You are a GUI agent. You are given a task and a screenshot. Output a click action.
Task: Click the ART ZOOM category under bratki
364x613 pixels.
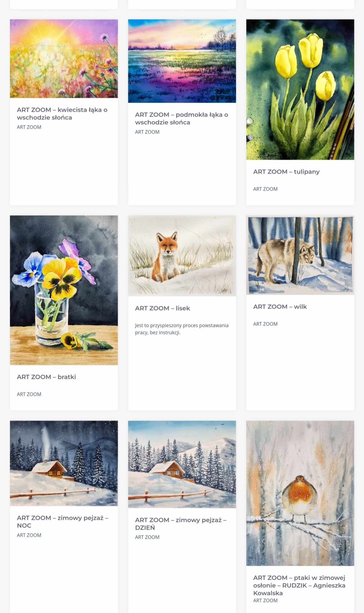pyautogui.click(x=29, y=394)
